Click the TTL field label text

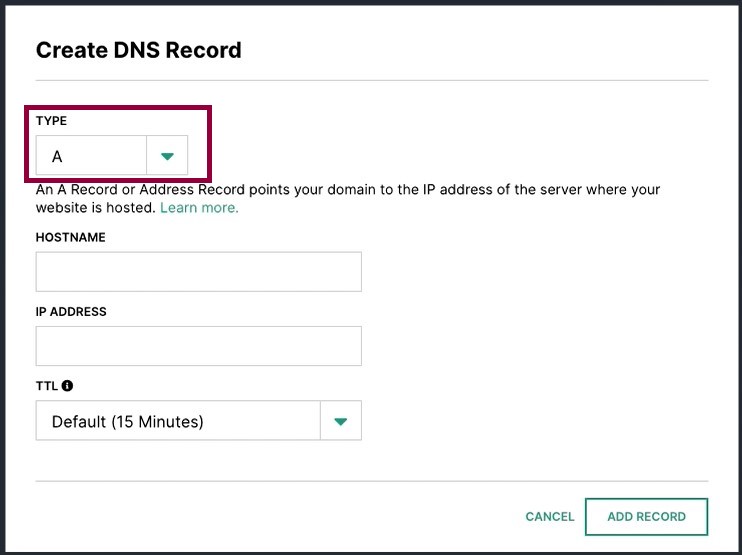tap(47, 386)
